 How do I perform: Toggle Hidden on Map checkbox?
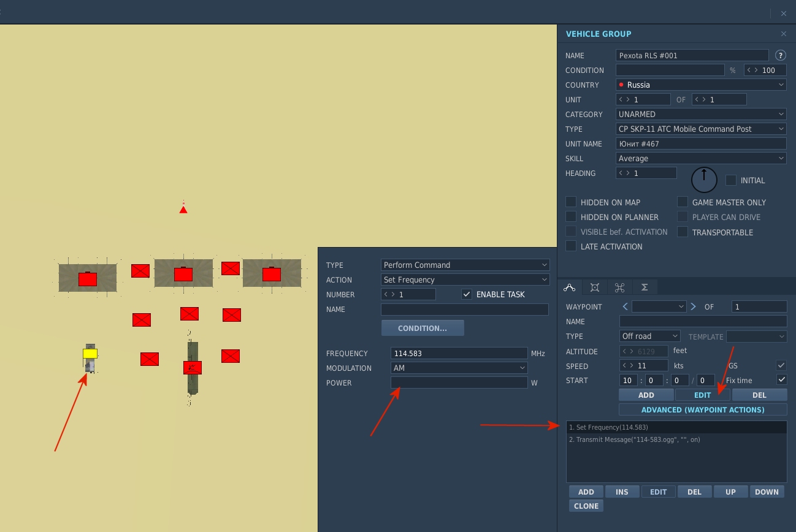coord(571,202)
